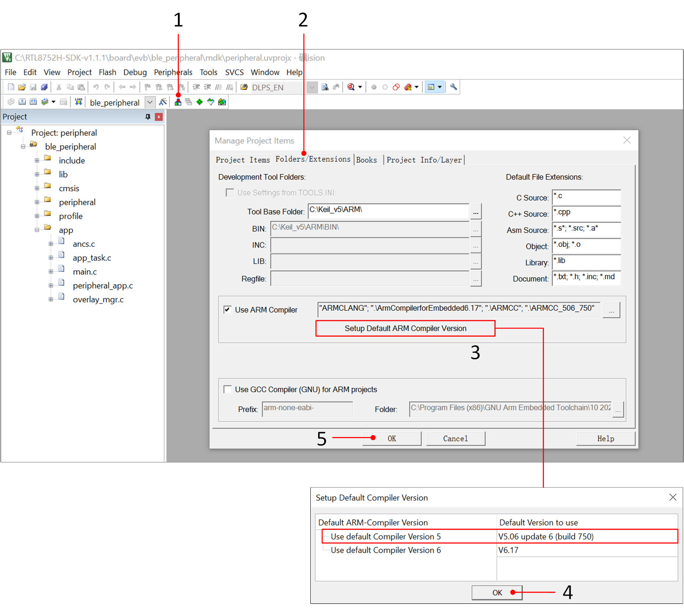Click OK in Manage Project Items dialog
The image size is (684, 616).
pyautogui.click(x=392, y=439)
